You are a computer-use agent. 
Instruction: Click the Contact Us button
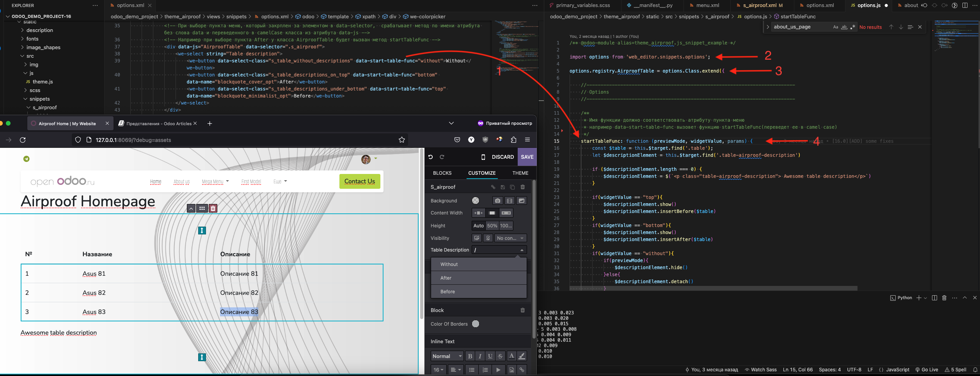coord(360,181)
